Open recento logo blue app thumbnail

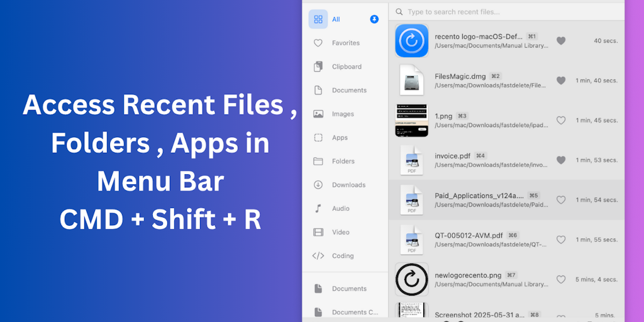pyautogui.click(x=411, y=41)
